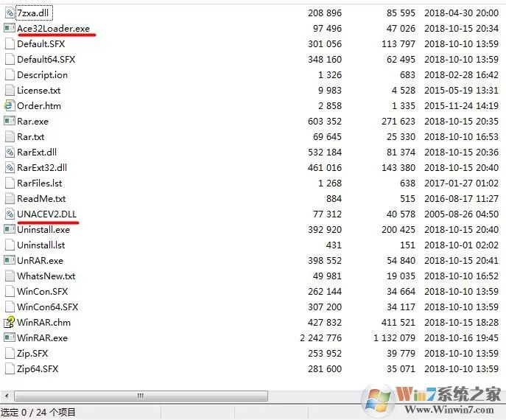Click the 2 242 776 size of WinRAR.exe
This screenshot has width=506, height=420.
321,338
